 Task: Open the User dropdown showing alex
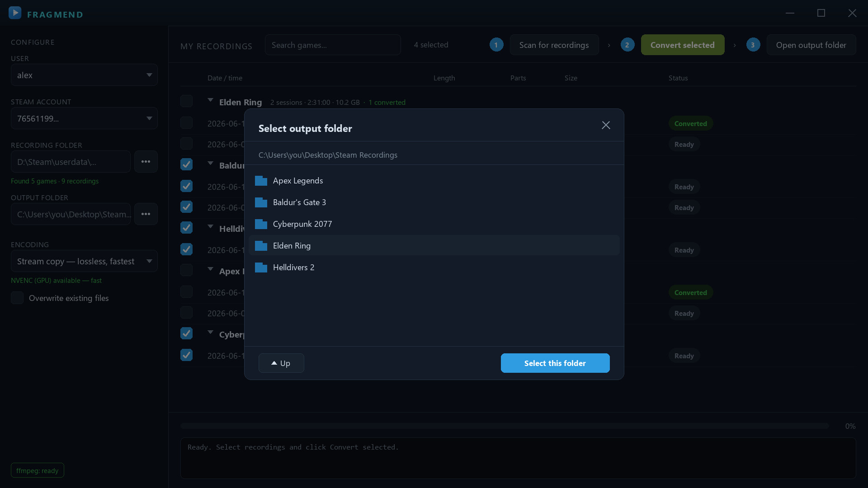click(84, 75)
